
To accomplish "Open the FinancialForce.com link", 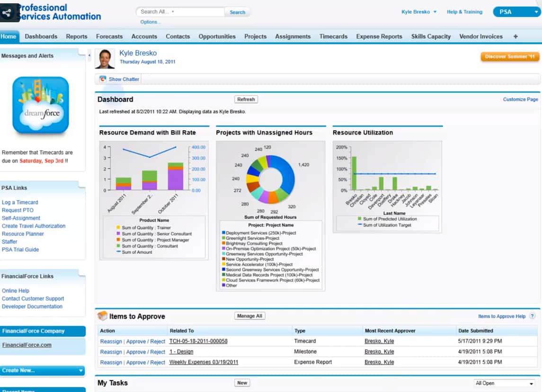I will (x=27, y=345).
